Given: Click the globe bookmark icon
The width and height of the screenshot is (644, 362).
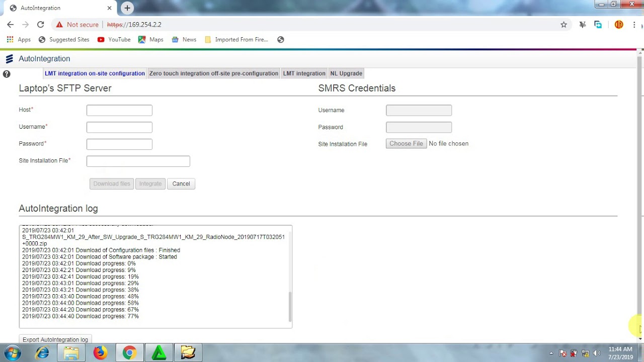Looking at the screenshot, I should (x=281, y=40).
